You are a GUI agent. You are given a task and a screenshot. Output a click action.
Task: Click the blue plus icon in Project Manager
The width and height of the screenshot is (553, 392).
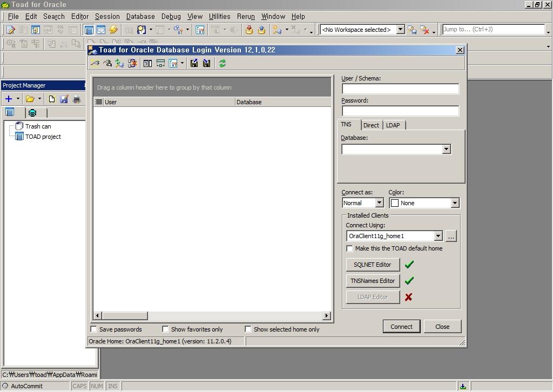(x=9, y=99)
